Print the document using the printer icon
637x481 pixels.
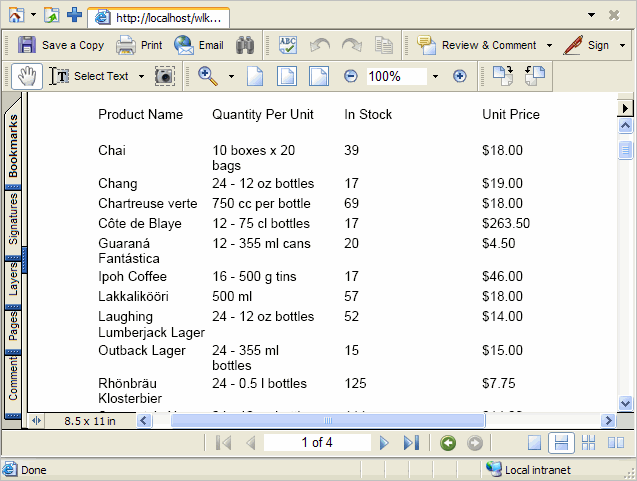pos(139,45)
